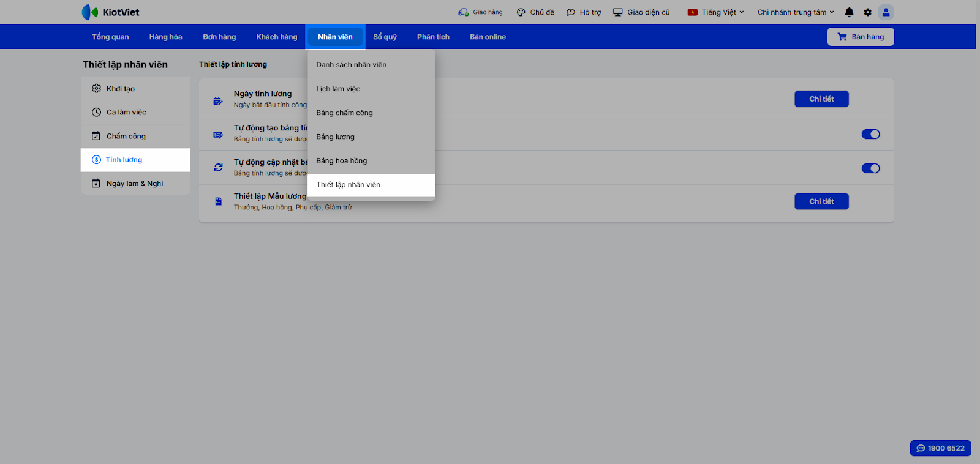
Task: Choose Bảng chấm công menu entry
Action: coord(372,113)
